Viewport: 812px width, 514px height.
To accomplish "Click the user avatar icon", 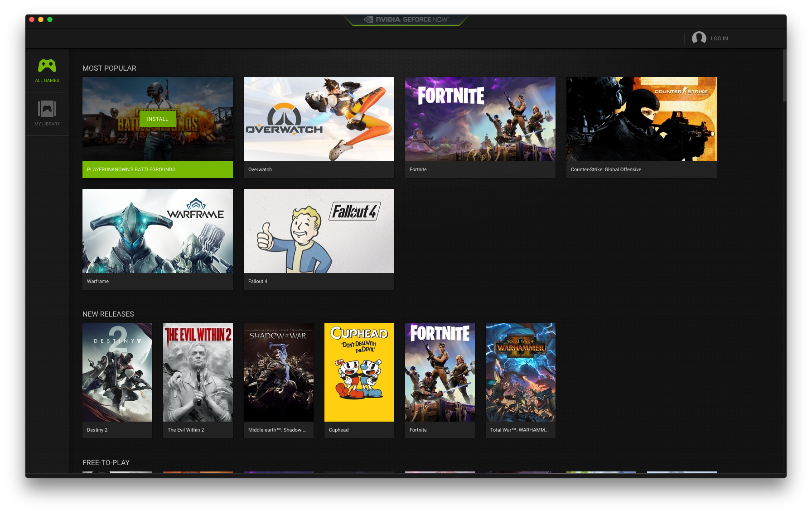I will click(699, 38).
